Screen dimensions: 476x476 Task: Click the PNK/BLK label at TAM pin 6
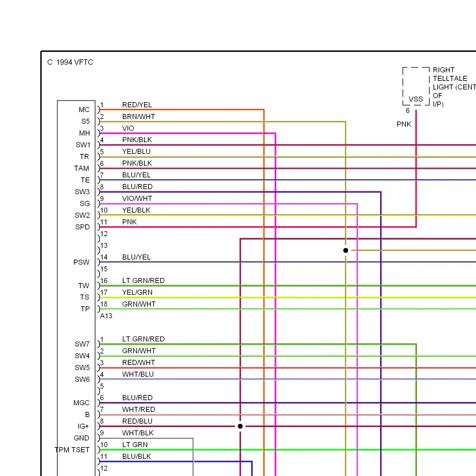pyautogui.click(x=137, y=163)
